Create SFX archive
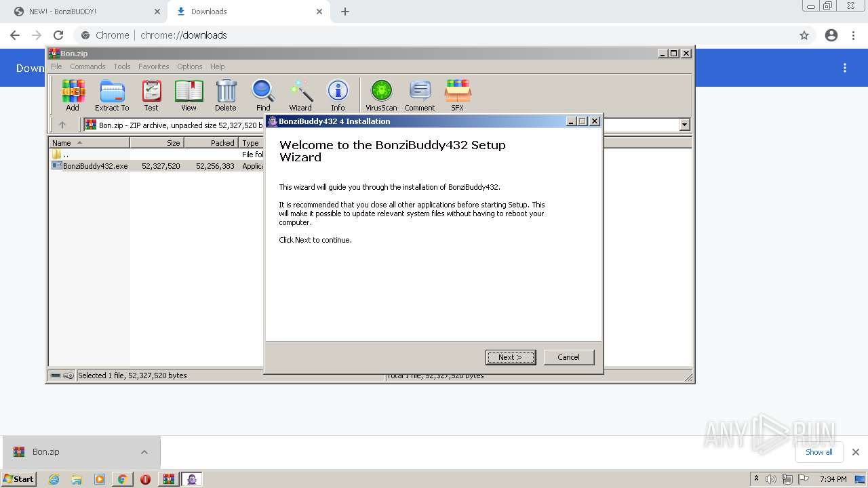 [x=458, y=95]
